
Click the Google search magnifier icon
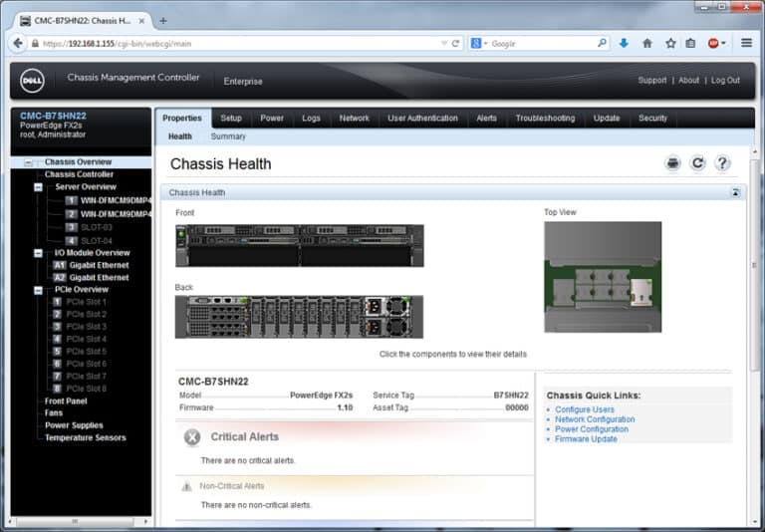coord(602,43)
